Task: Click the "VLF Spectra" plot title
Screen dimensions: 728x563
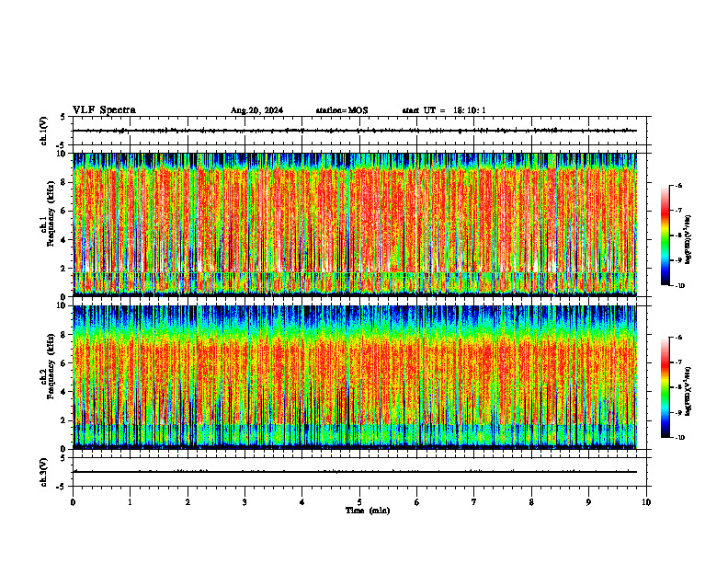Action: 104,110
